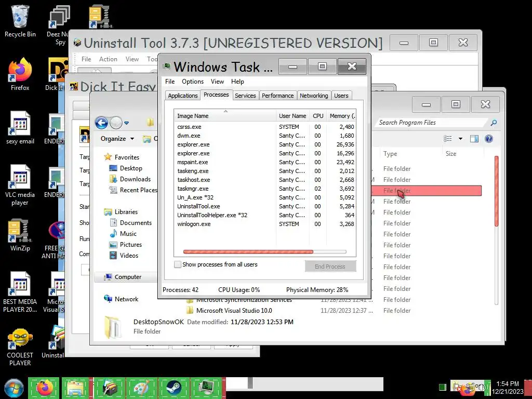Open the view options dropdown arrow
Viewport: 532px width, 399px height.
pyautogui.click(x=460, y=138)
